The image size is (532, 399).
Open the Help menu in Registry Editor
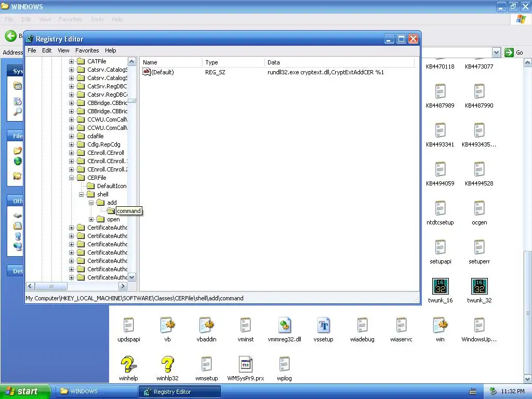(x=110, y=50)
